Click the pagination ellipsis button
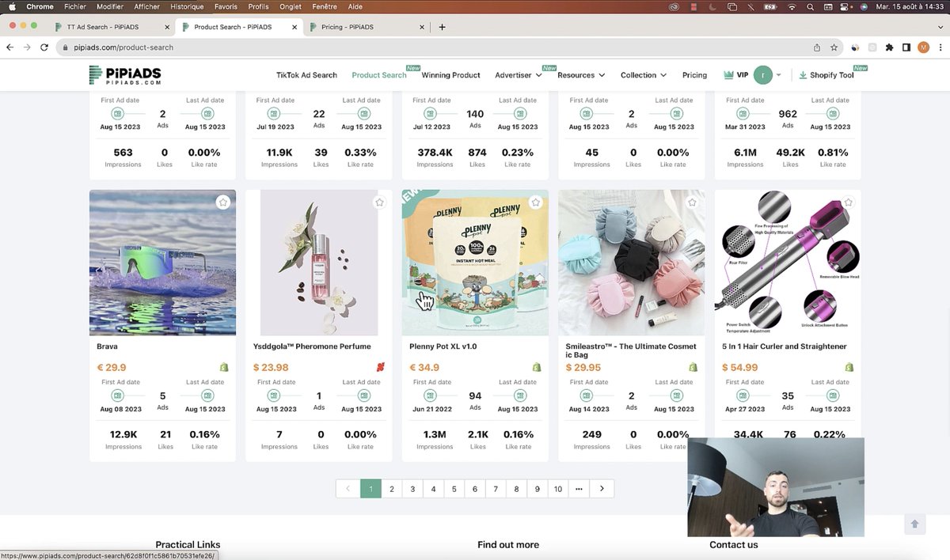This screenshot has height=560, width=950. 579,489
